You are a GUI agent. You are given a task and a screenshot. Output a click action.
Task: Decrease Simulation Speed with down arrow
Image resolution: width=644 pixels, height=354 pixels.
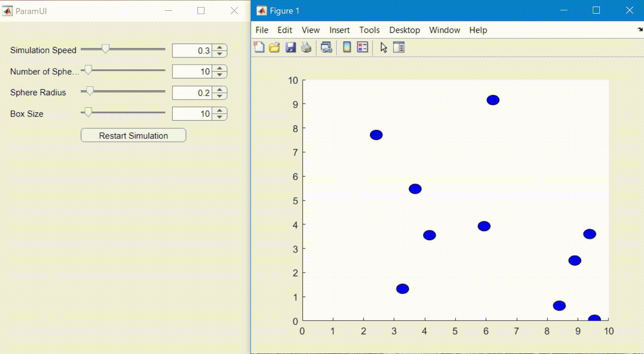coord(220,54)
